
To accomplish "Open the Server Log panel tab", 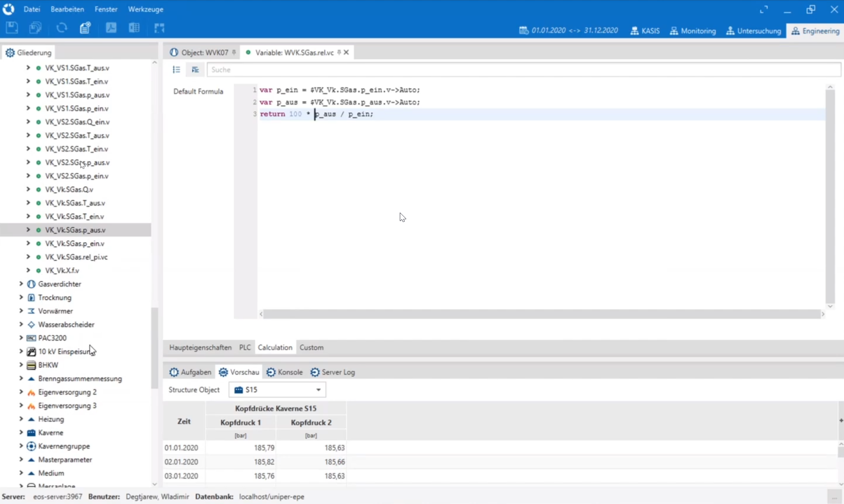I will pyautogui.click(x=333, y=372).
